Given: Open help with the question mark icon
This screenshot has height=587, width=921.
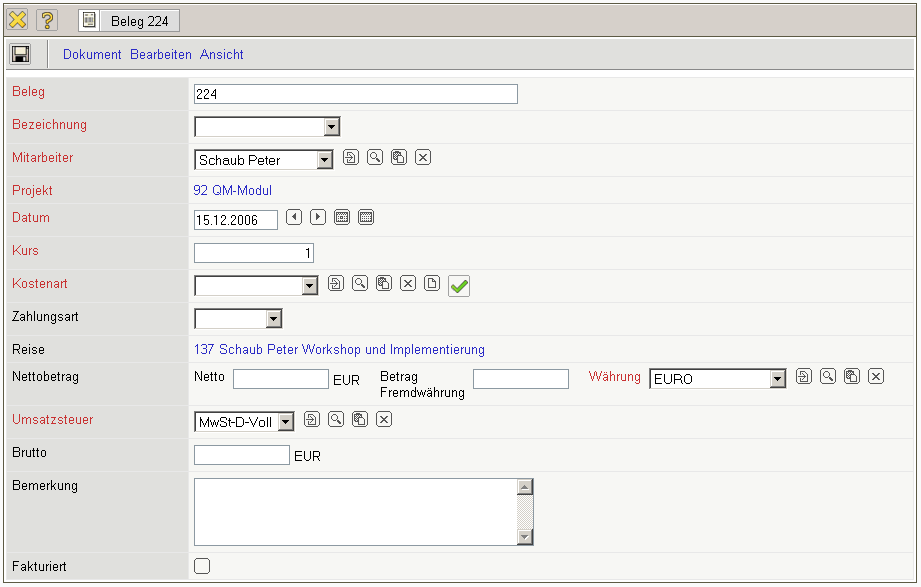Looking at the screenshot, I should [47, 20].
